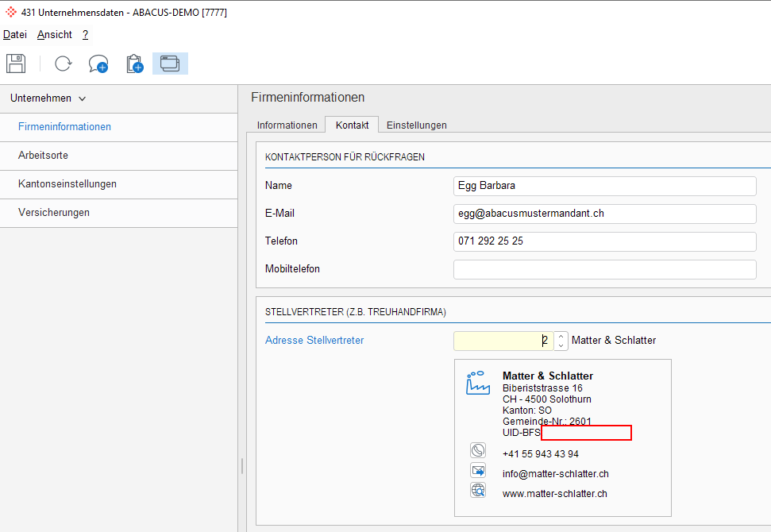The width and height of the screenshot is (771, 532).
Task: Open Kantonseinstellungen in the sidebar
Action: tap(118, 184)
